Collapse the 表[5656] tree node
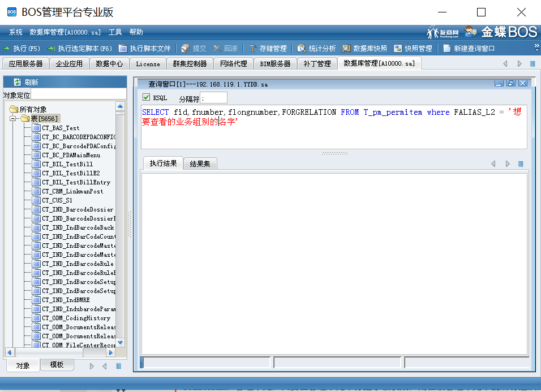This screenshot has width=541, height=392. (x=13, y=119)
